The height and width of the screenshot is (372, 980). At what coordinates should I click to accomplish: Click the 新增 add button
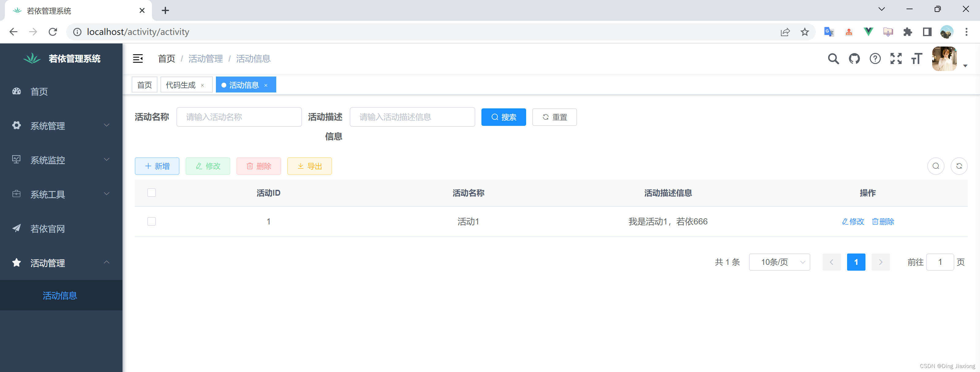point(157,166)
